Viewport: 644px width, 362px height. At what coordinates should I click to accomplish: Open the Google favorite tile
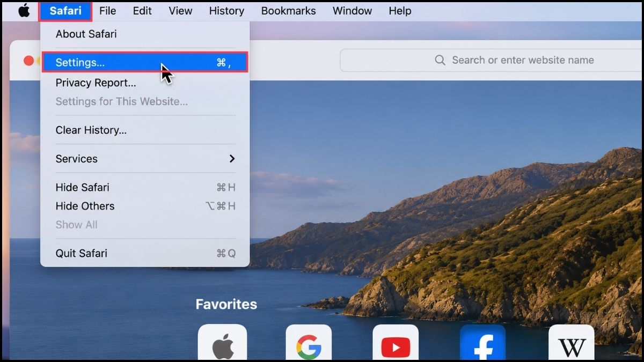coord(309,343)
